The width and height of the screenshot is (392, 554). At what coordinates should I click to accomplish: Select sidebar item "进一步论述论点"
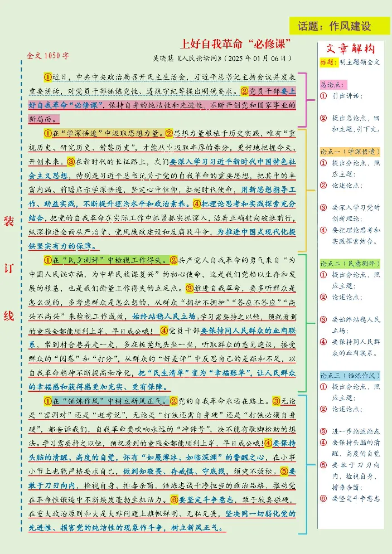tap(356, 431)
